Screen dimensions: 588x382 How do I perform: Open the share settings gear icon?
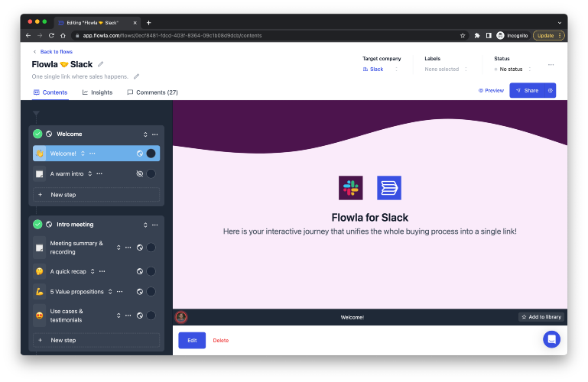click(550, 91)
